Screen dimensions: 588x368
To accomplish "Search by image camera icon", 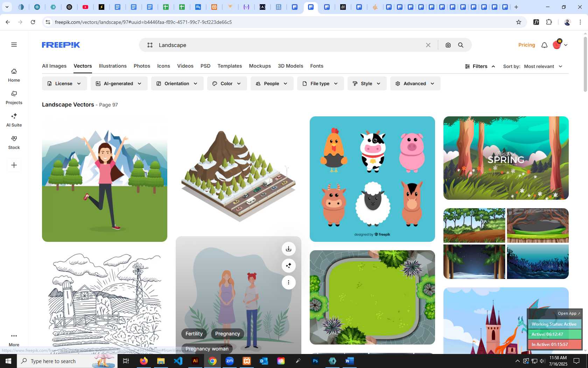I will (448, 45).
